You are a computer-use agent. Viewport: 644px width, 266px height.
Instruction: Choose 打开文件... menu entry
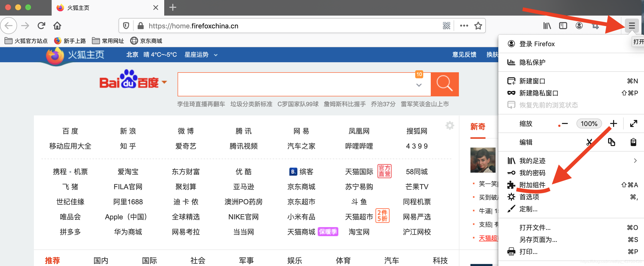pyautogui.click(x=571, y=228)
